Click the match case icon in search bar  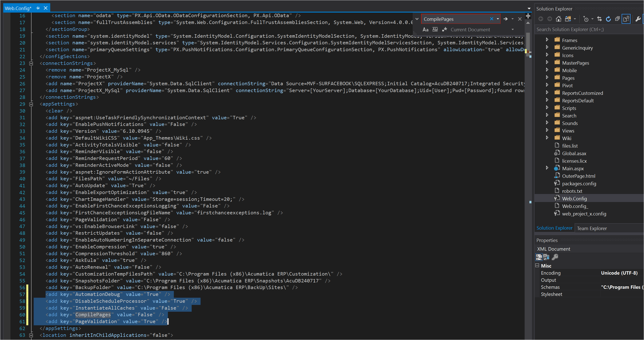point(426,29)
